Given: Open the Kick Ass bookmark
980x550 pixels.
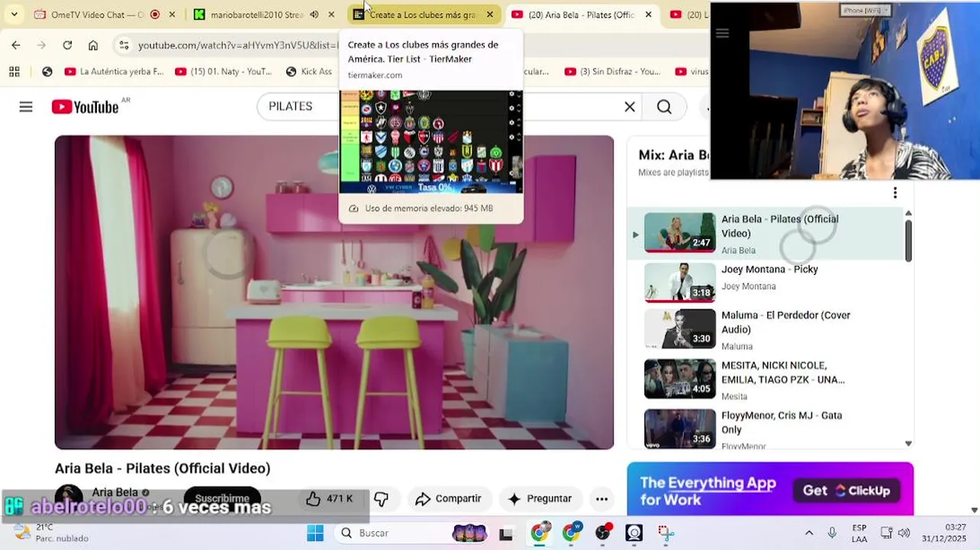Looking at the screenshot, I should coord(309,72).
